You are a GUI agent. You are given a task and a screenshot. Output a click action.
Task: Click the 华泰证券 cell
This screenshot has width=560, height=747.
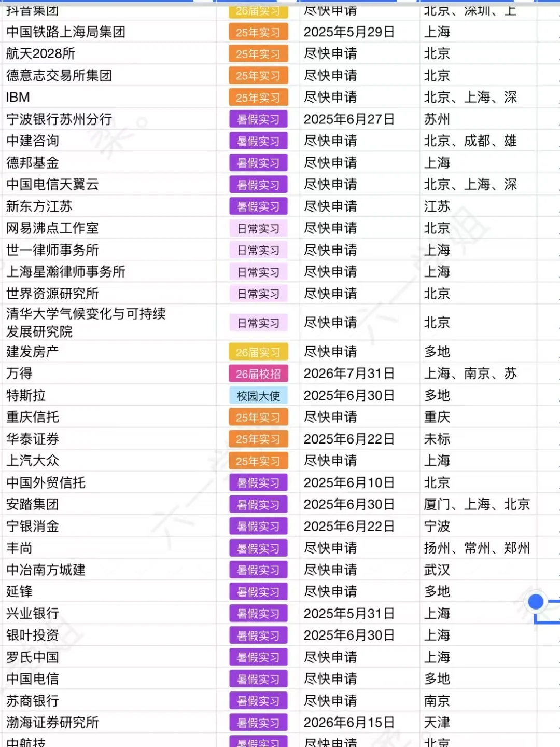click(x=109, y=439)
